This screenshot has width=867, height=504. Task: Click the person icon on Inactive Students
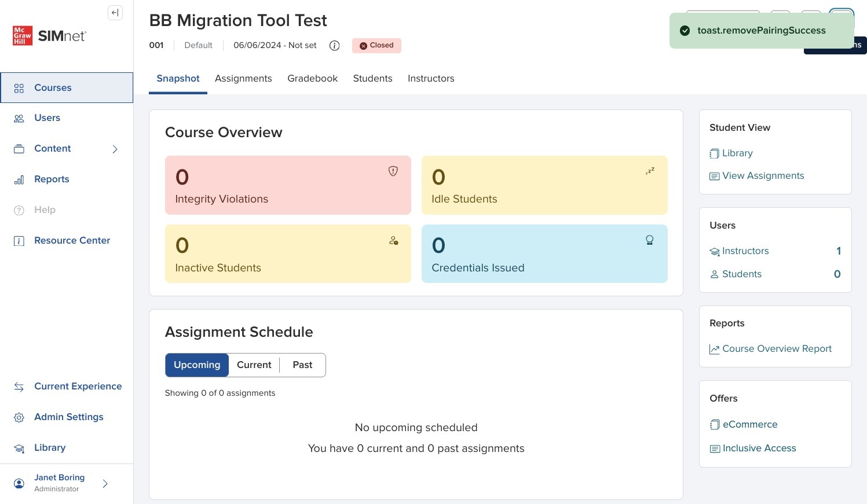tap(394, 240)
